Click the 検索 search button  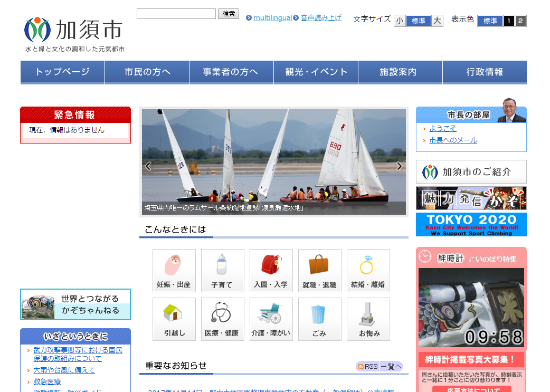point(229,14)
